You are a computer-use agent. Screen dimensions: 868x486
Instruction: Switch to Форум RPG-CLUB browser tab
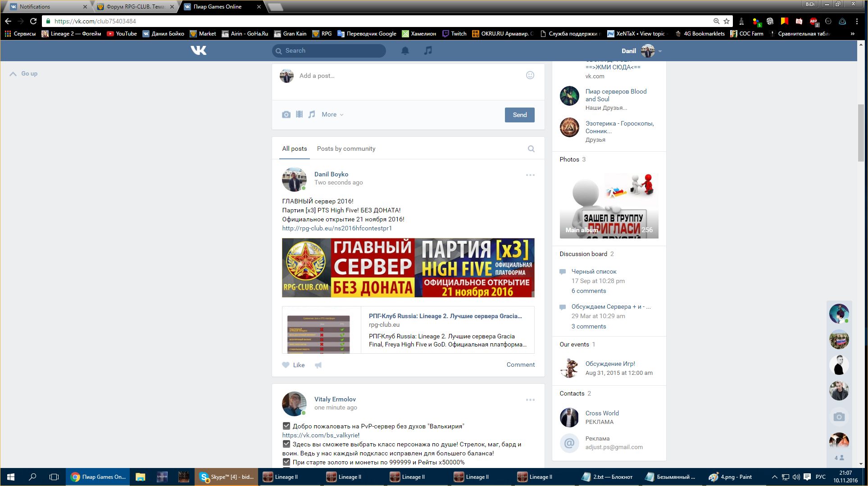[135, 6]
